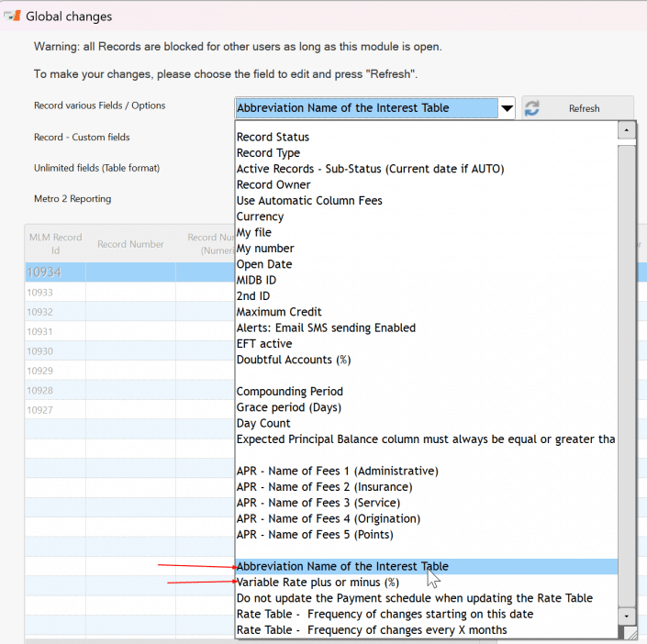Viewport: 647px width, 644px height.
Task: Pick Maximum Credit from the list
Action: (x=279, y=313)
